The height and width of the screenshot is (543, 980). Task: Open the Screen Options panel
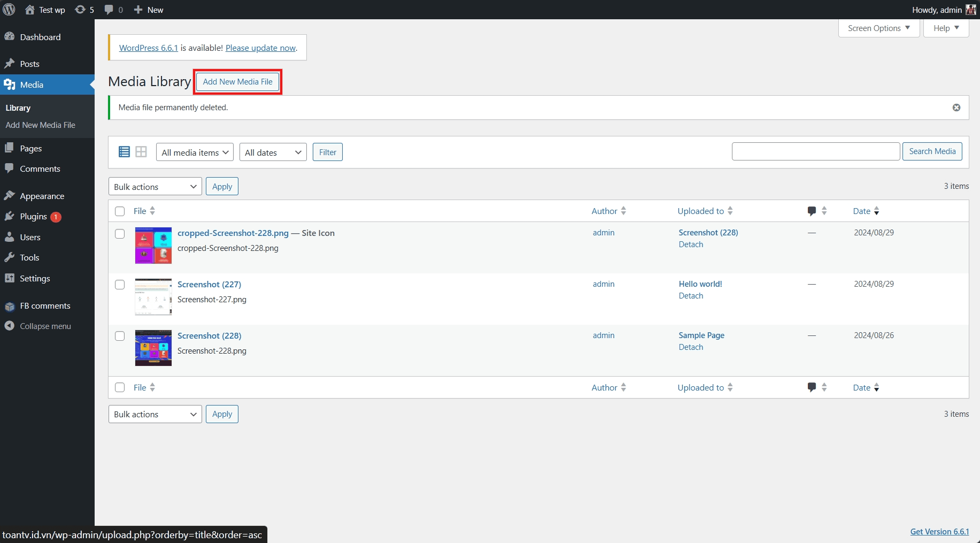coord(878,28)
